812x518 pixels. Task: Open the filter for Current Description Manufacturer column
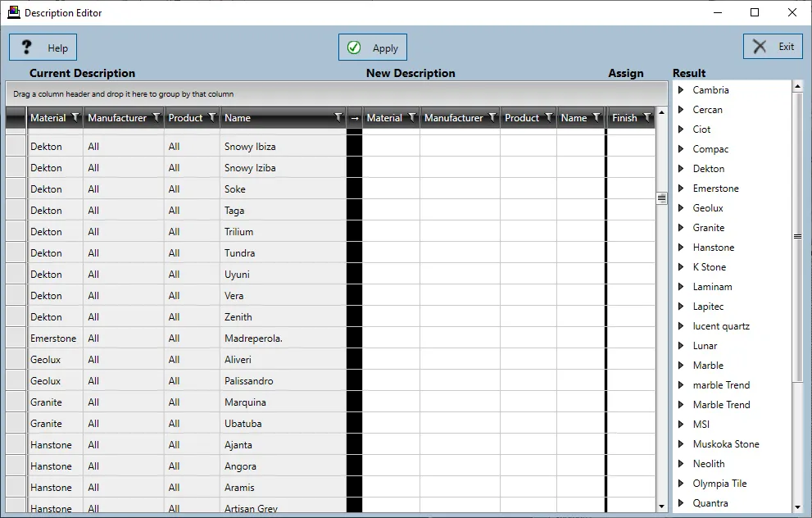(x=157, y=117)
